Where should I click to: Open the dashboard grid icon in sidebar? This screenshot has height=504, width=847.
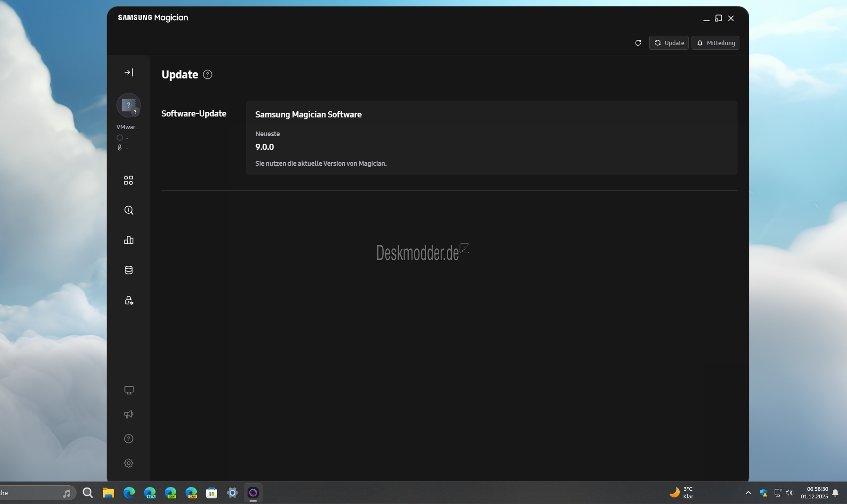128,180
